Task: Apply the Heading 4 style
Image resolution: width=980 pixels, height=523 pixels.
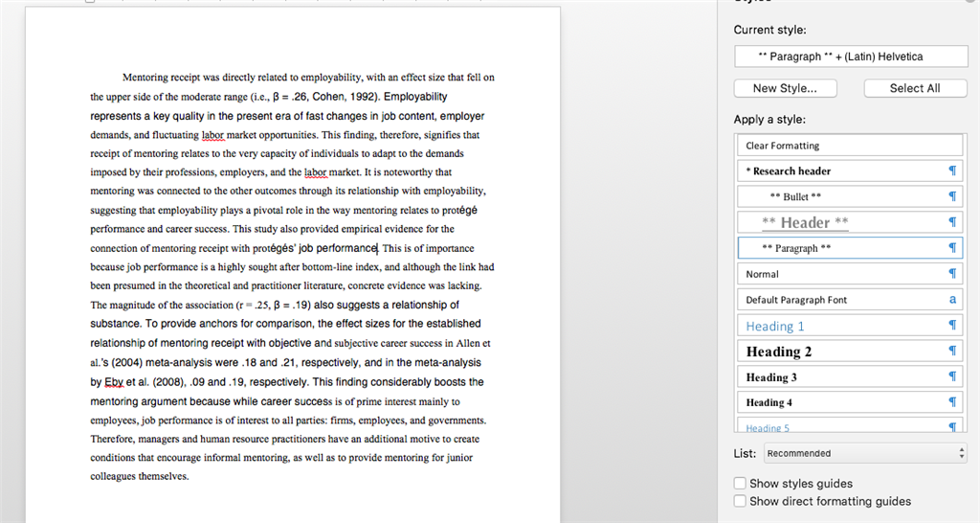Action: [850, 402]
